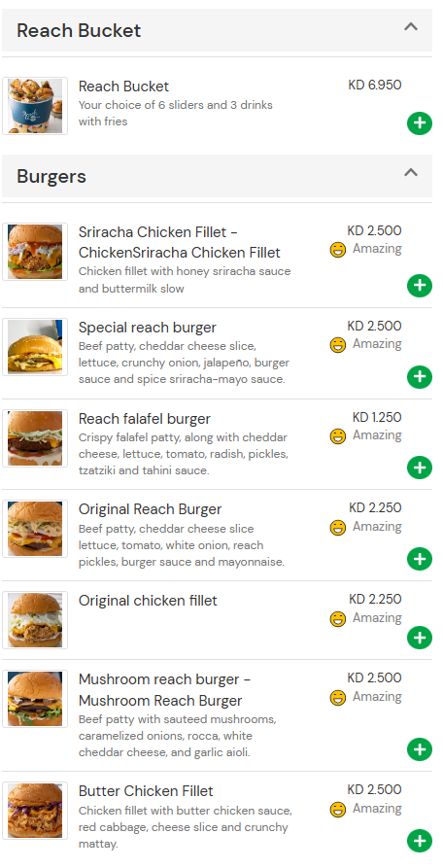Add Original chicken fillet with plus icon
443x868 pixels.
(420, 638)
